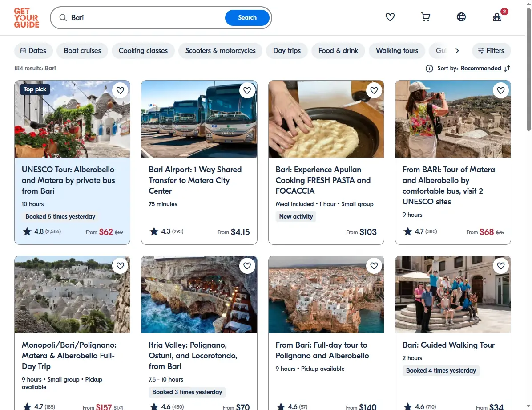The image size is (532, 410).
Task: Open the Filters panel
Action: click(x=491, y=51)
